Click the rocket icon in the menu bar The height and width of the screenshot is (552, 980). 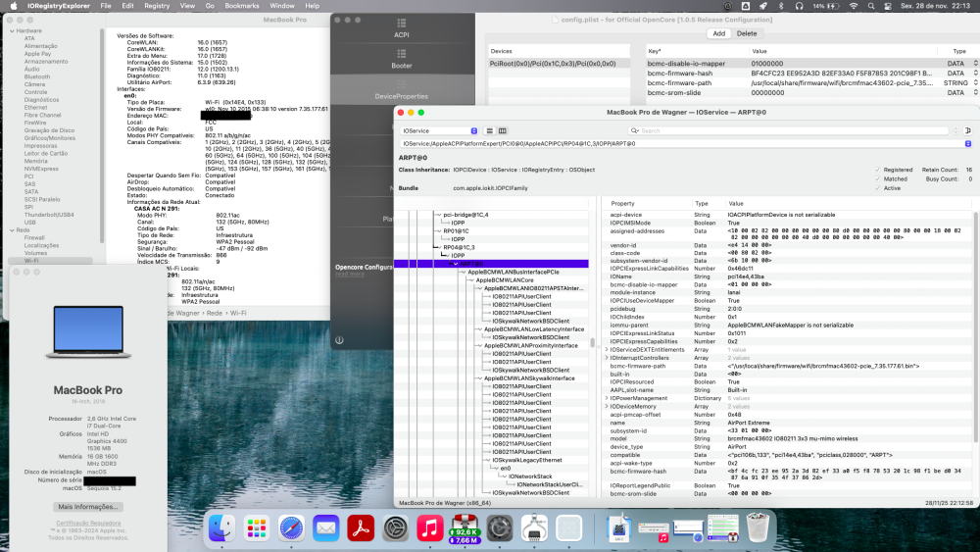coord(763,6)
